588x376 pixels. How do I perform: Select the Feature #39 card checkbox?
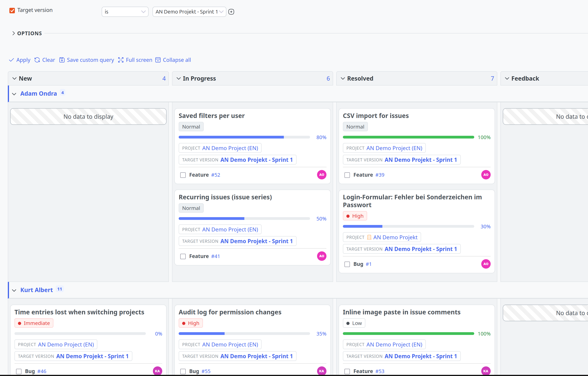tap(347, 175)
